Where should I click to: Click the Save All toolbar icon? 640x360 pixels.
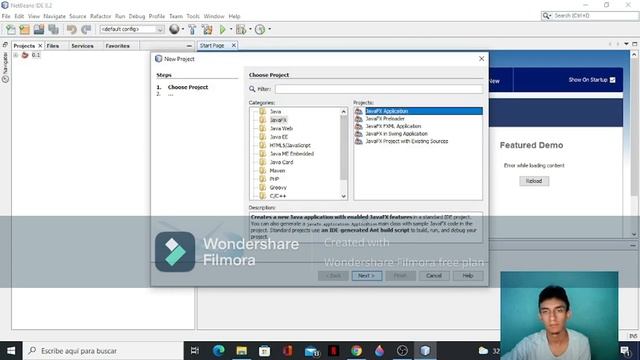coord(53,29)
